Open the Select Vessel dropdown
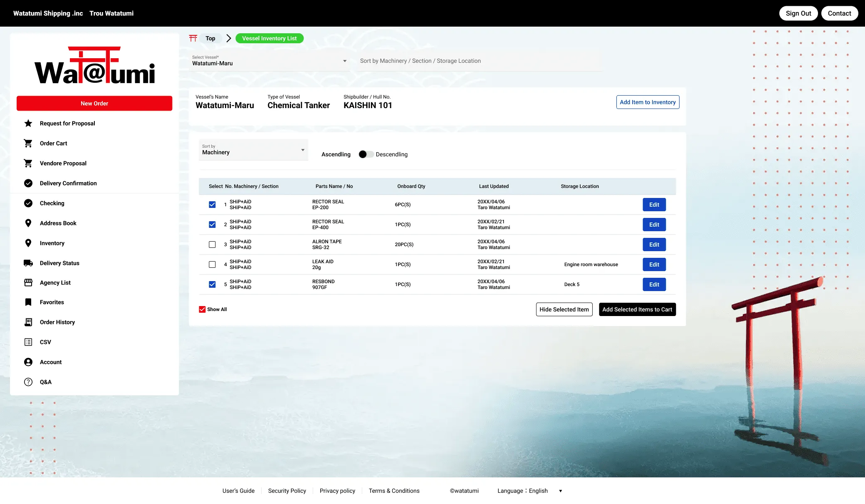The height and width of the screenshot is (504, 865). (269, 61)
